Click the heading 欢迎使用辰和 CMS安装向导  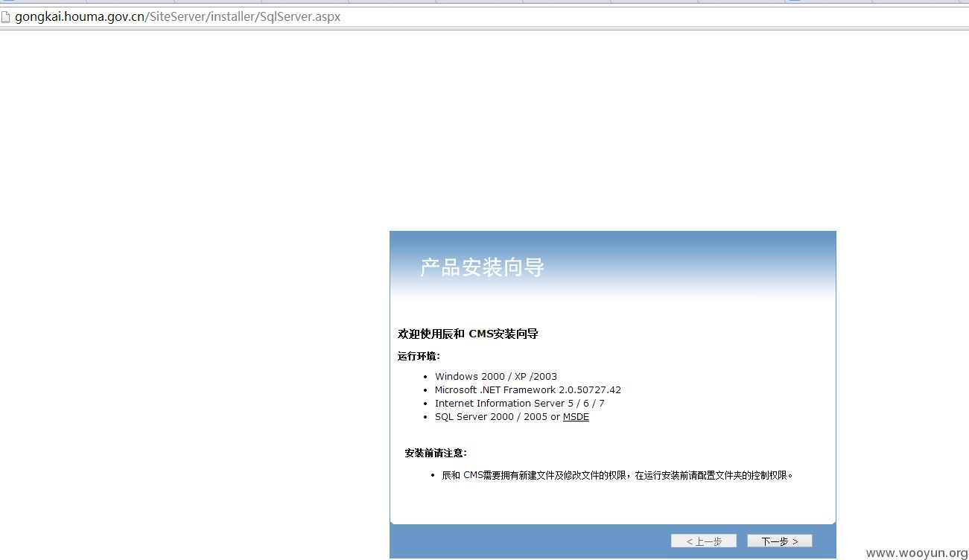coord(468,334)
